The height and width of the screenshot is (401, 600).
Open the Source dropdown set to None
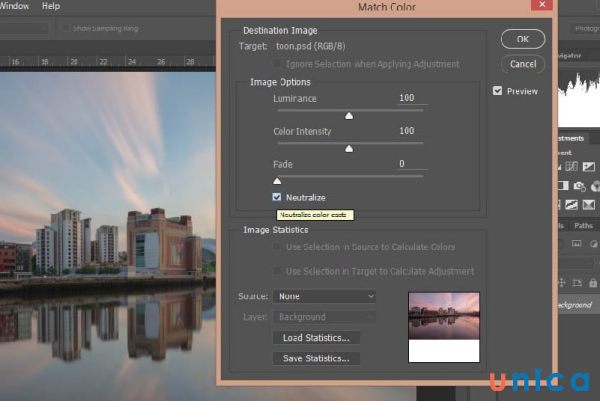tap(324, 296)
